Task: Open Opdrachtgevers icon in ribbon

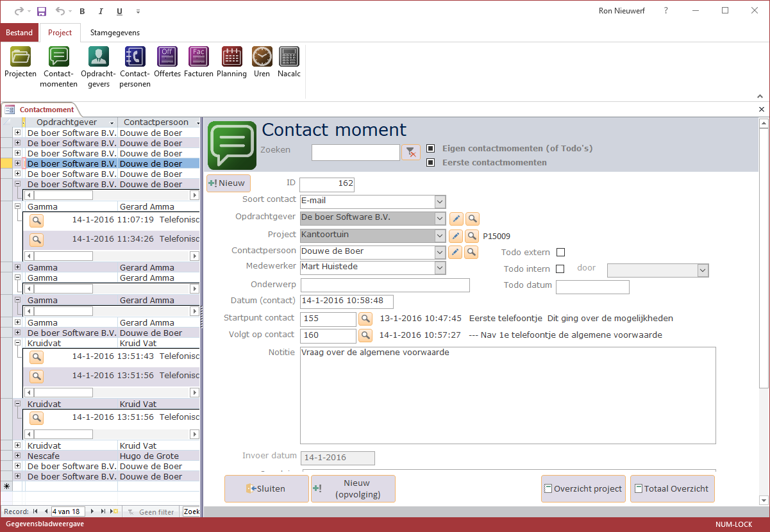Action: tap(98, 57)
